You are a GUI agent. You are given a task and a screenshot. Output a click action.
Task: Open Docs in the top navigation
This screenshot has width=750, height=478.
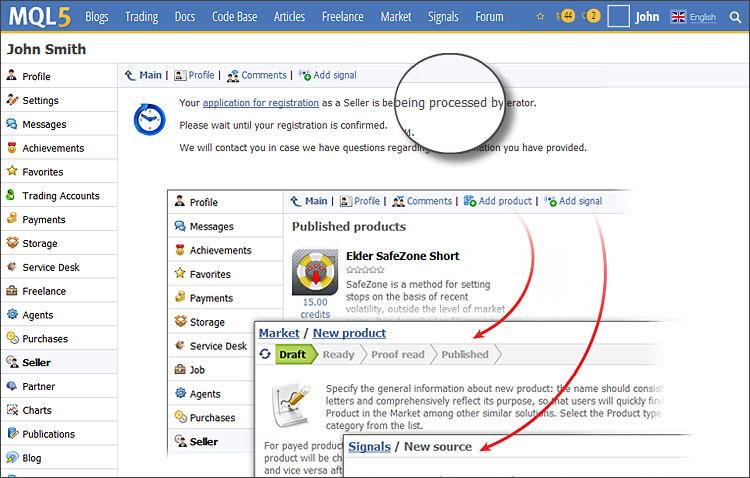pos(185,17)
